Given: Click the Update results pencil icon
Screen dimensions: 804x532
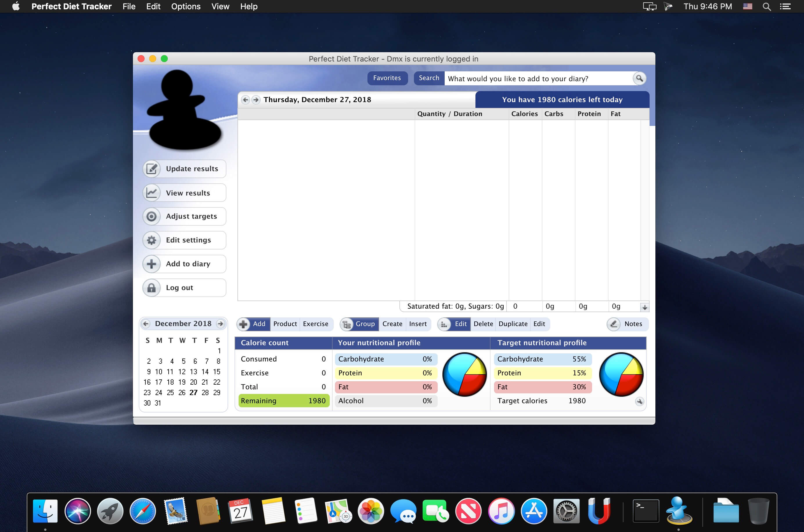Looking at the screenshot, I should coord(152,169).
